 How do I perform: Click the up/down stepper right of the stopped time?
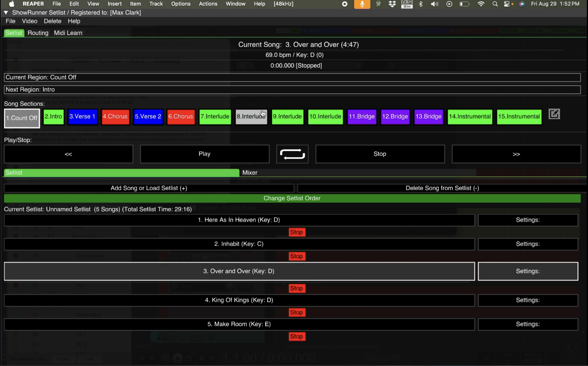[358, 65]
